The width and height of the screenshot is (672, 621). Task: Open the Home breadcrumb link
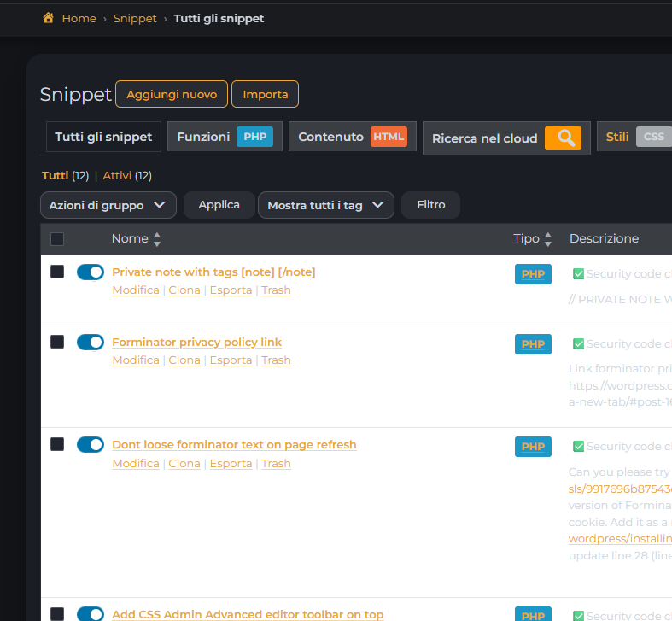79,19
